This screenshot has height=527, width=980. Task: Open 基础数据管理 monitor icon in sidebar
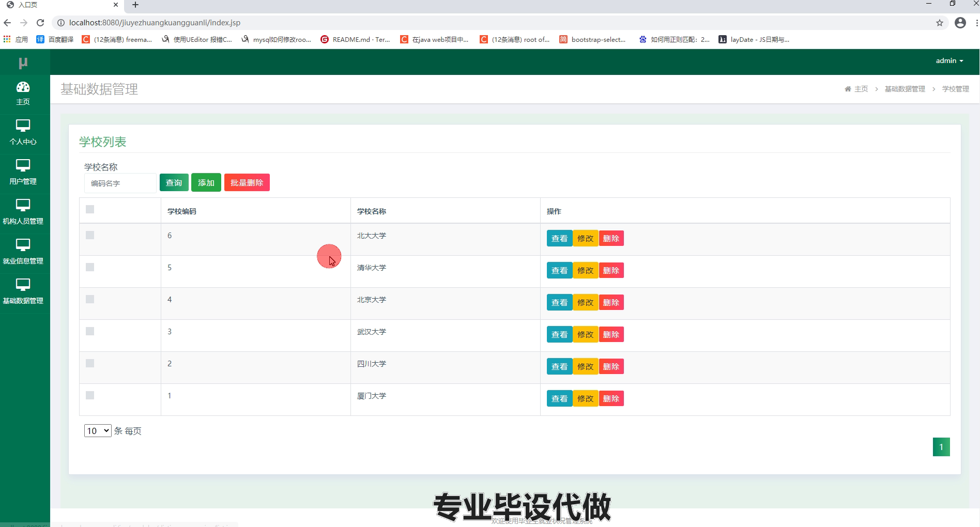pyautogui.click(x=23, y=285)
